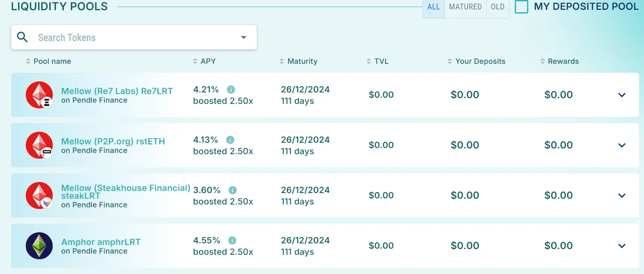Expand the Mellow (P2P.org) rstETH row
Image resolution: width=644 pixels, height=274 pixels.
pos(622,145)
